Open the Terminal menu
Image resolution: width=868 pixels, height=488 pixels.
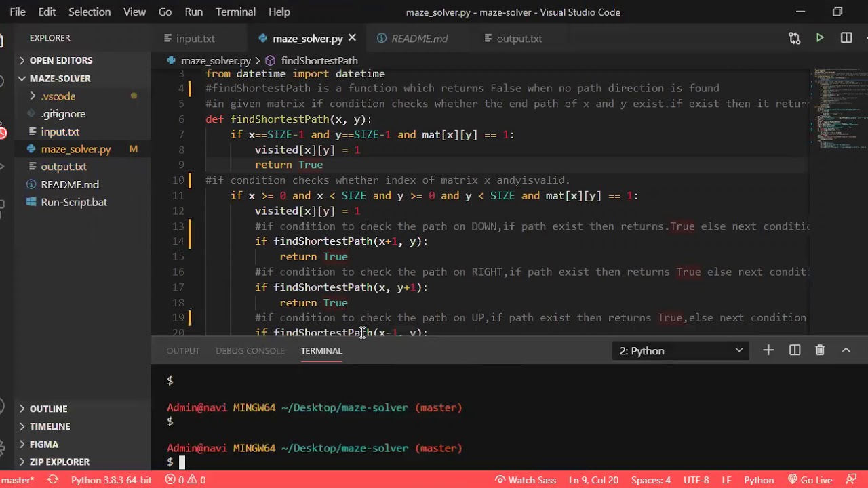click(x=235, y=12)
